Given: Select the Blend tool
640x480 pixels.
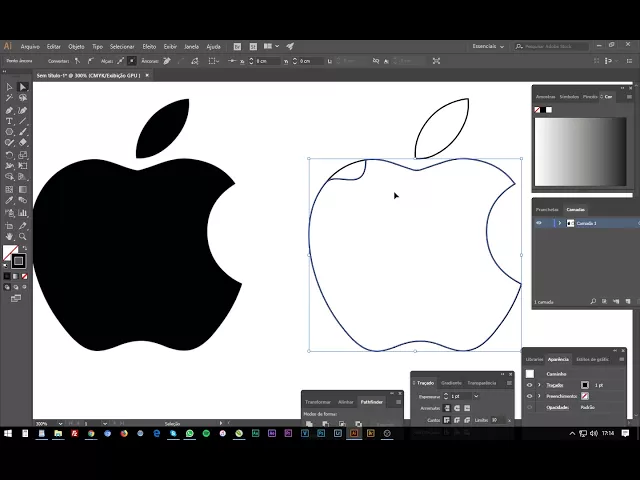Looking at the screenshot, I should (x=22, y=200).
